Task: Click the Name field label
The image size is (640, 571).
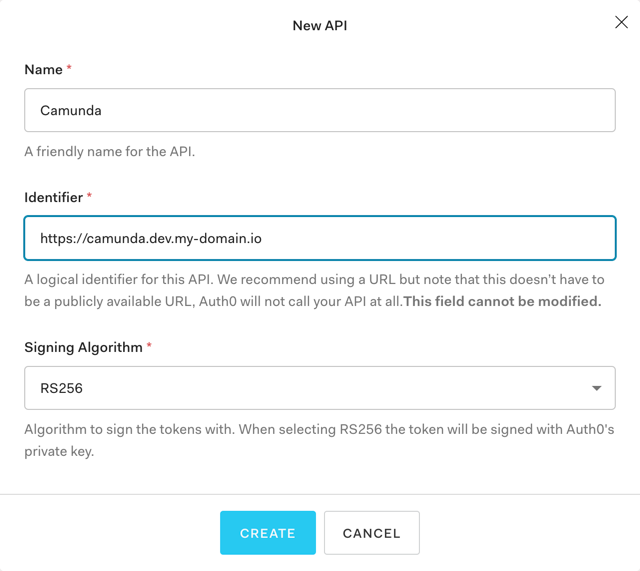Action: [x=43, y=69]
